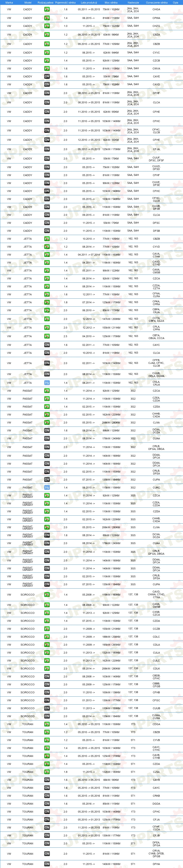Click the engine code CHGA
The width and height of the screenshot is (183, 868).
(156, 9)
